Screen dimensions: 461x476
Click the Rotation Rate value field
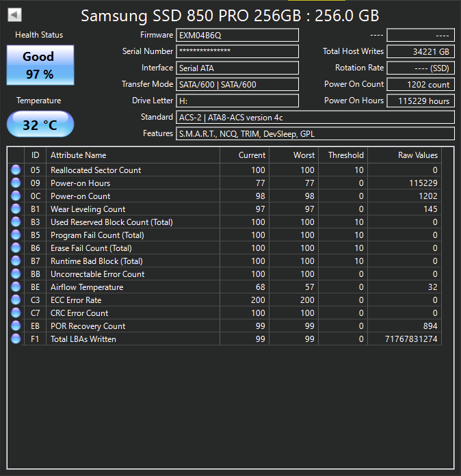[x=421, y=68]
